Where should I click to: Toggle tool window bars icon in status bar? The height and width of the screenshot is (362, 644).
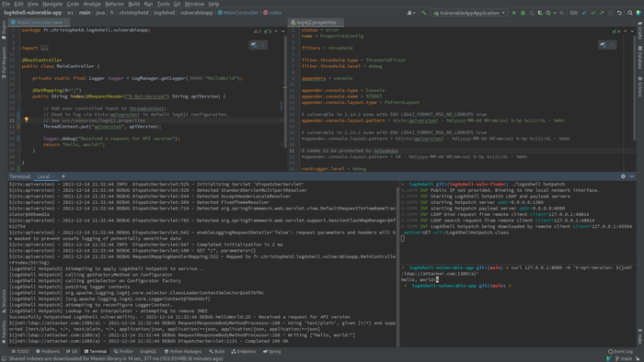click(4, 358)
